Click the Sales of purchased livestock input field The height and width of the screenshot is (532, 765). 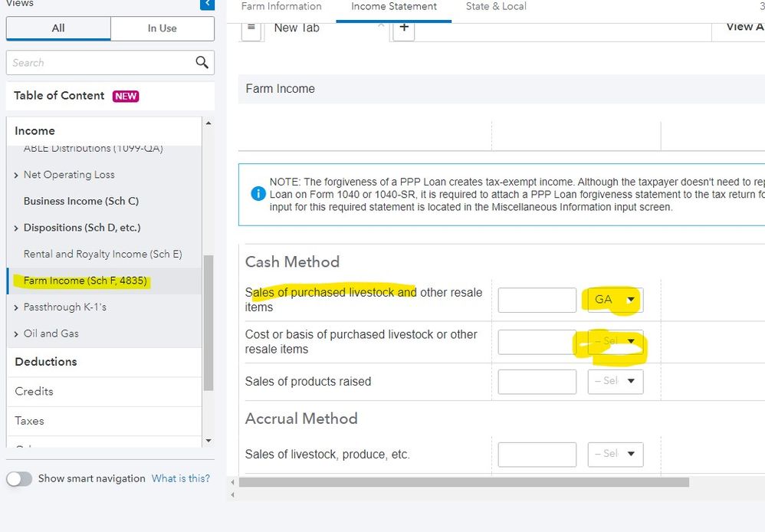(x=537, y=300)
